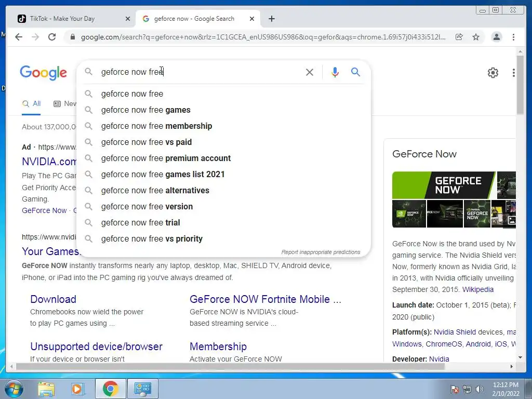Bookmark this page with the star icon
This screenshot has height=399, width=532.
[476, 37]
